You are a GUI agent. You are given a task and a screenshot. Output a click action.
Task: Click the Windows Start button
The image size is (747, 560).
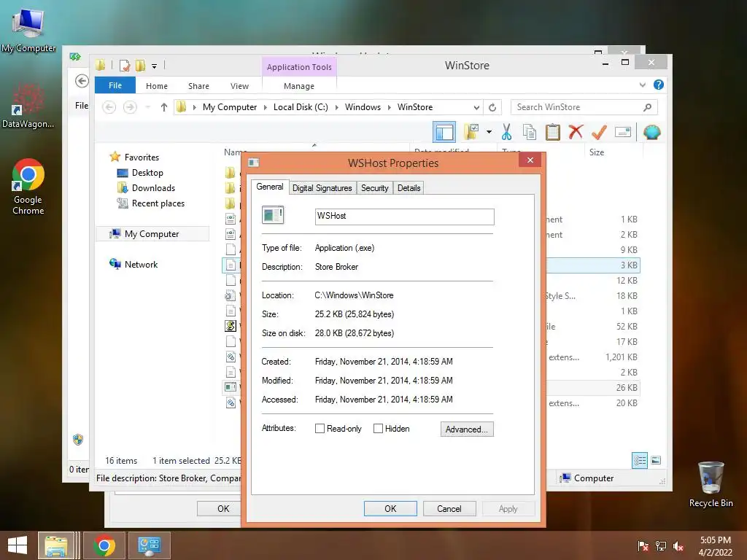(18, 545)
